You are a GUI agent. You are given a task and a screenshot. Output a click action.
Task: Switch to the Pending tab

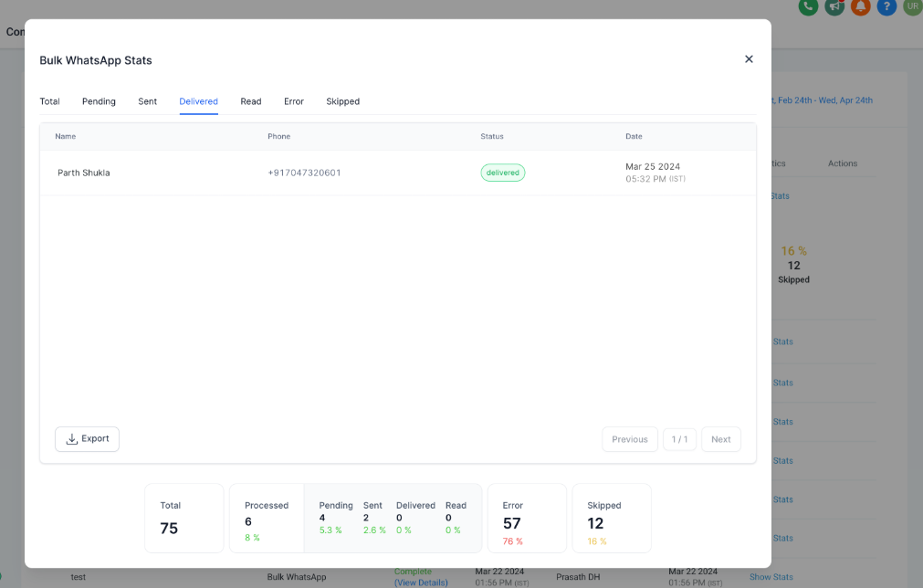pos(99,101)
